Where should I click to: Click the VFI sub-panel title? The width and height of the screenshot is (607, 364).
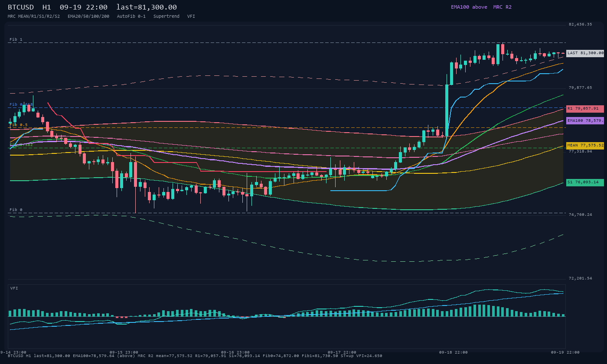[14, 288]
